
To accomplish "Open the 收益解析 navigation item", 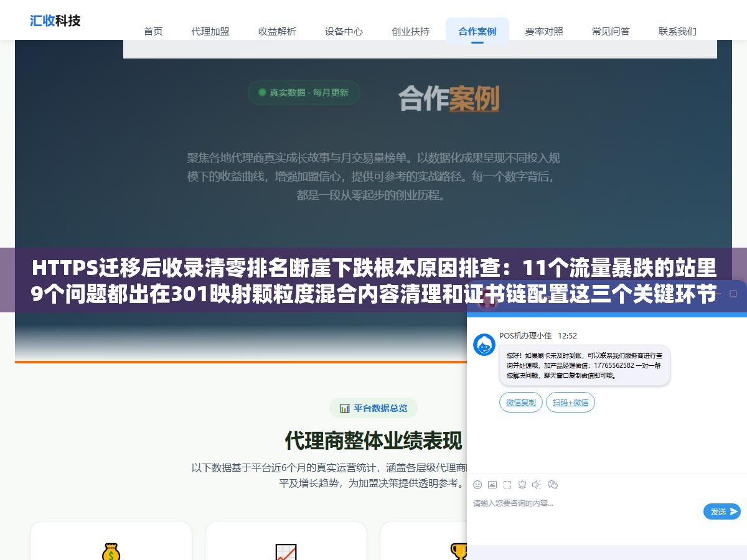I will pos(277,31).
